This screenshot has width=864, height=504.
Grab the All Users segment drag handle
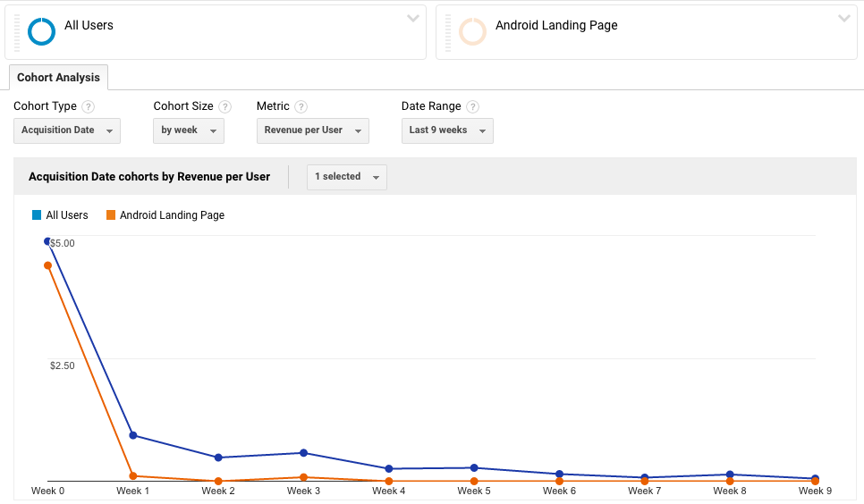point(16,32)
